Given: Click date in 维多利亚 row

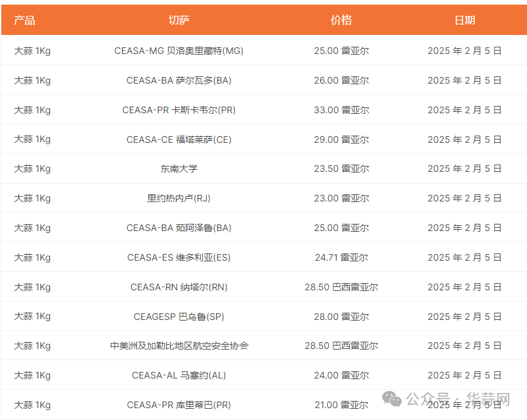Looking at the screenshot, I should 464,257.
